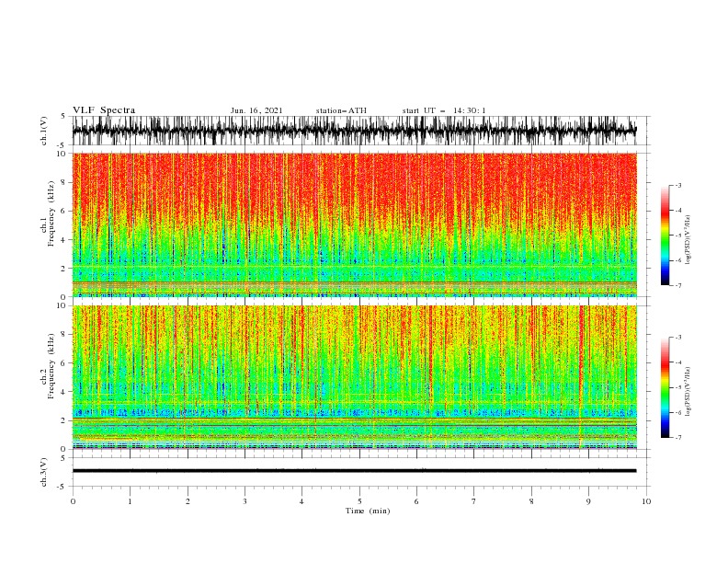The image size is (728, 563).
Task: Click the "4" kHz tick on ch.1 frequency axis
Action: 63,240
